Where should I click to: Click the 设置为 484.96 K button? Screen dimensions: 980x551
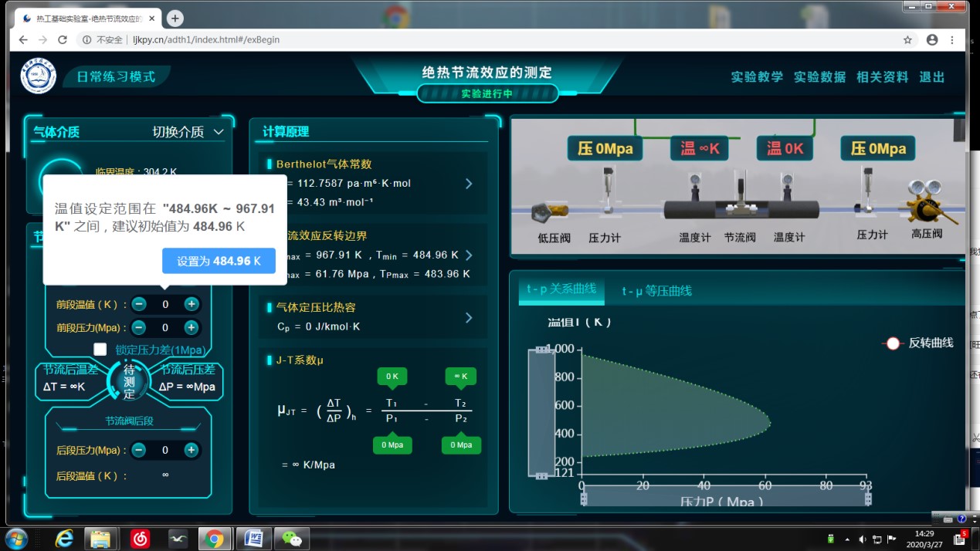coord(219,261)
